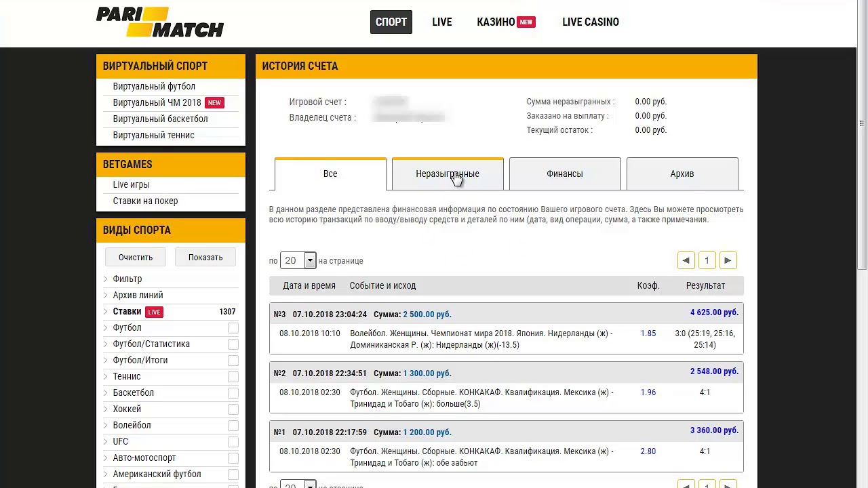The image size is (868, 488).
Task: Open Виртуальный ЧМ 2018 link
Action: pos(157,102)
